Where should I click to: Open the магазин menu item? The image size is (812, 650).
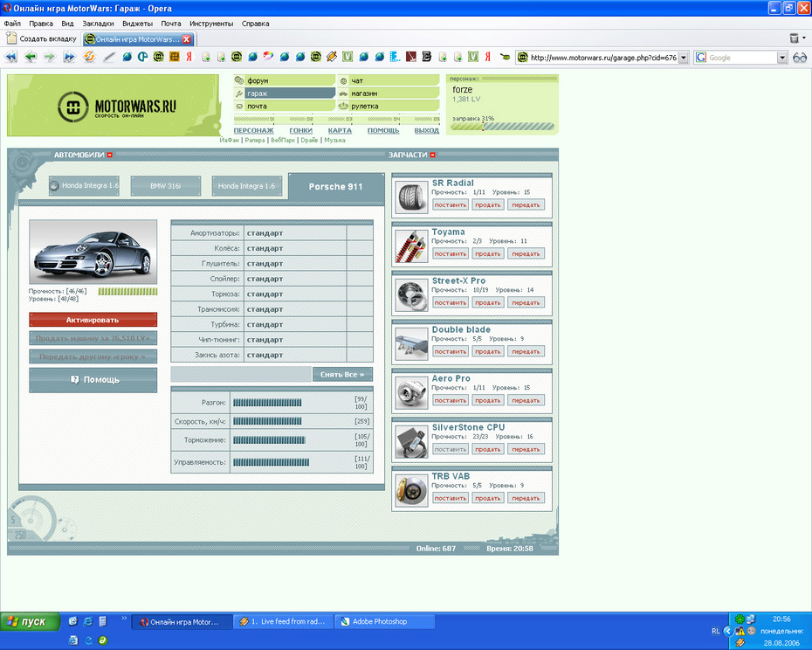pos(389,93)
